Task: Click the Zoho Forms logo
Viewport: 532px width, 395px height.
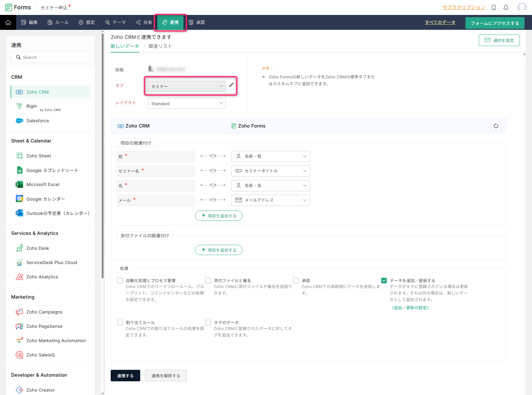Action: click(x=18, y=7)
